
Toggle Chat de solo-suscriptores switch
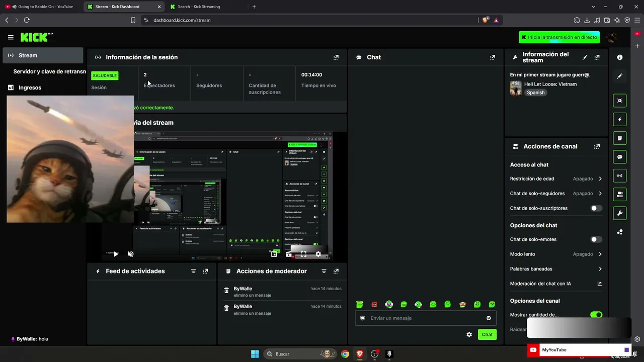click(596, 208)
